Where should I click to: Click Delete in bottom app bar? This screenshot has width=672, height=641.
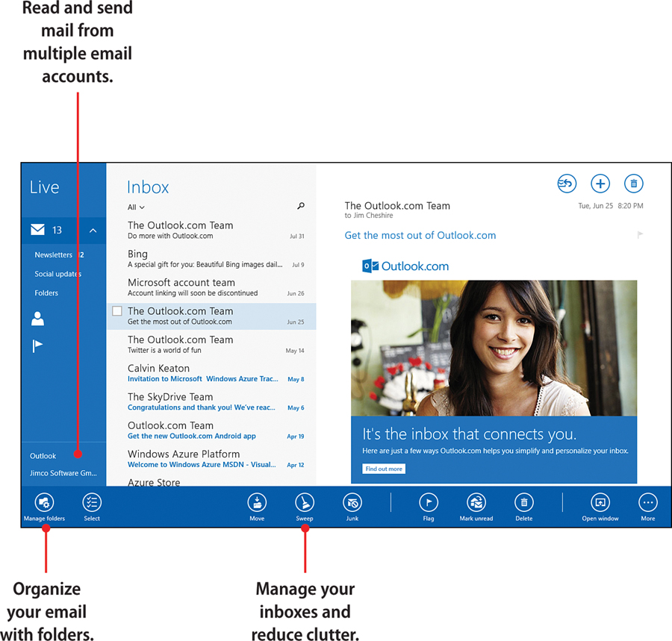[x=523, y=507]
